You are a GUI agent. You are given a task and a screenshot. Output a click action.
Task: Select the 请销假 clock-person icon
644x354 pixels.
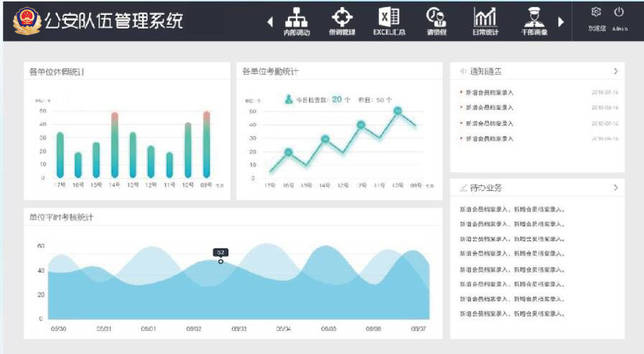coord(436,17)
